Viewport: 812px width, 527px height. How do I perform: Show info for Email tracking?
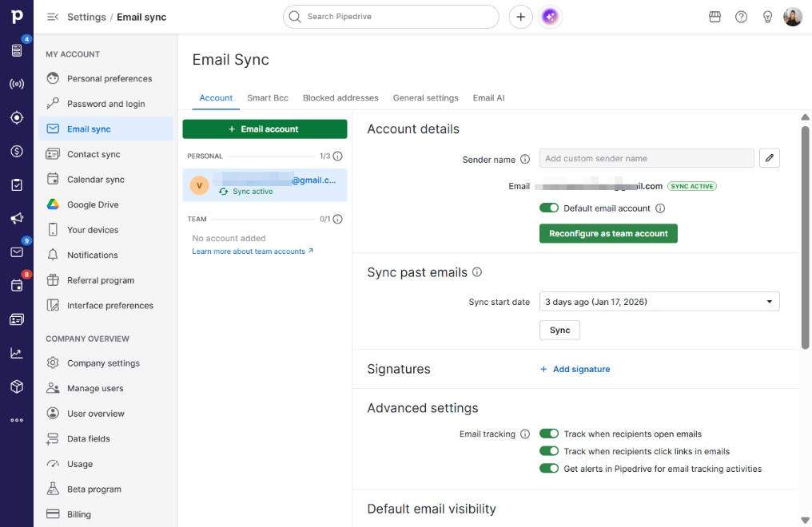(524, 434)
